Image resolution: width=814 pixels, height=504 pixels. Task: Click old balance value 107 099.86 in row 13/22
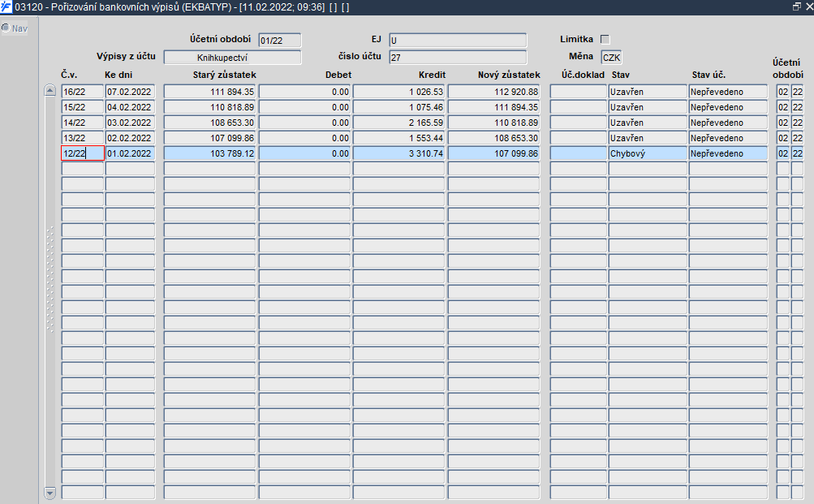[x=209, y=138]
